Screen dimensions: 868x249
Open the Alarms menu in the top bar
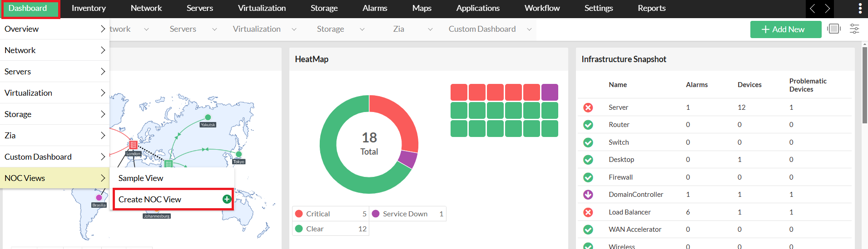point(375,8)
